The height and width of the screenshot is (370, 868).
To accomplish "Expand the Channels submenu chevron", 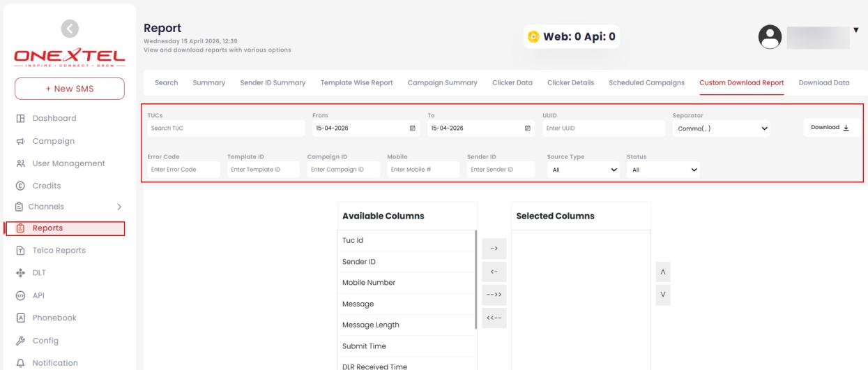I will (x=119, y=207).
